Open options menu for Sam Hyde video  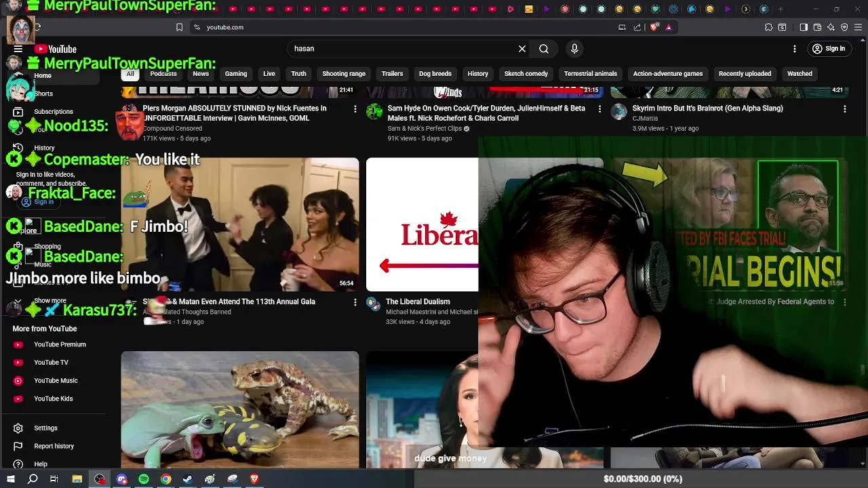pyautogui.click(x=599, y=108)
